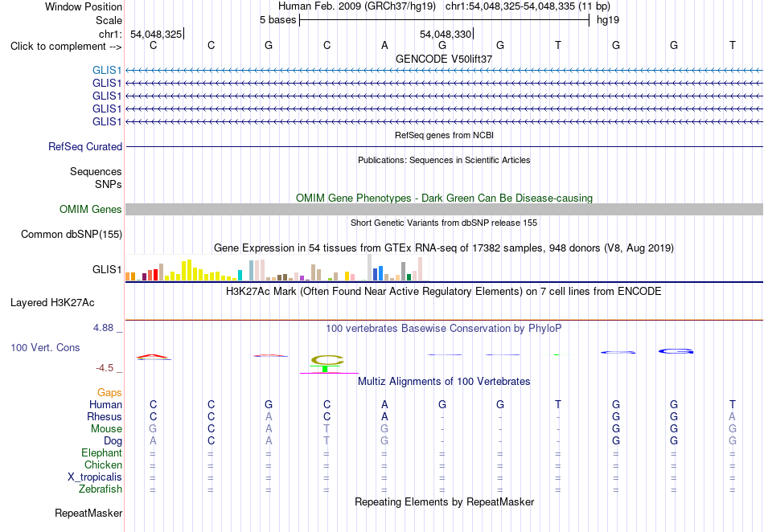Select the Human species label
Screen dimensions: 764x532
click(x=105, y=404)
